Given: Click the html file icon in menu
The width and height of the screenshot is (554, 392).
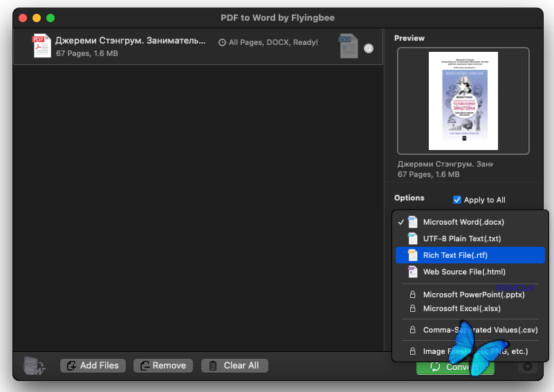Looking at the screenshot, I should pyautogui.click(x=412, y=272).
